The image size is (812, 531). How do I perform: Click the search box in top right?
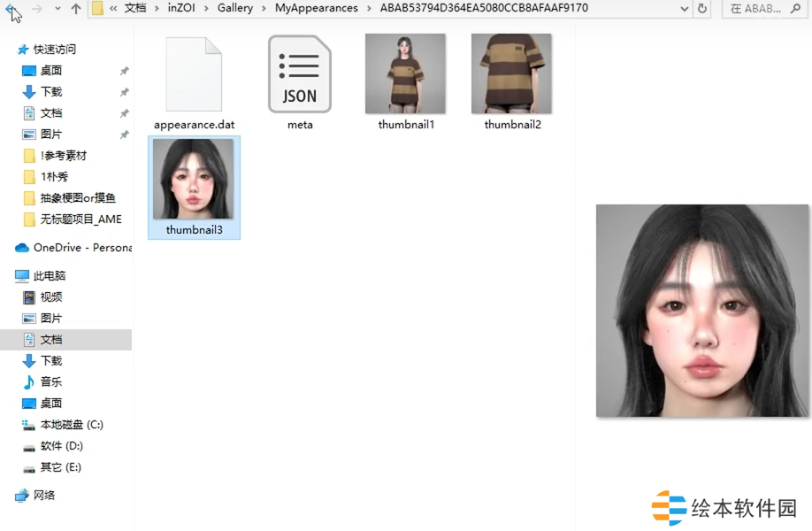point(766,9)
